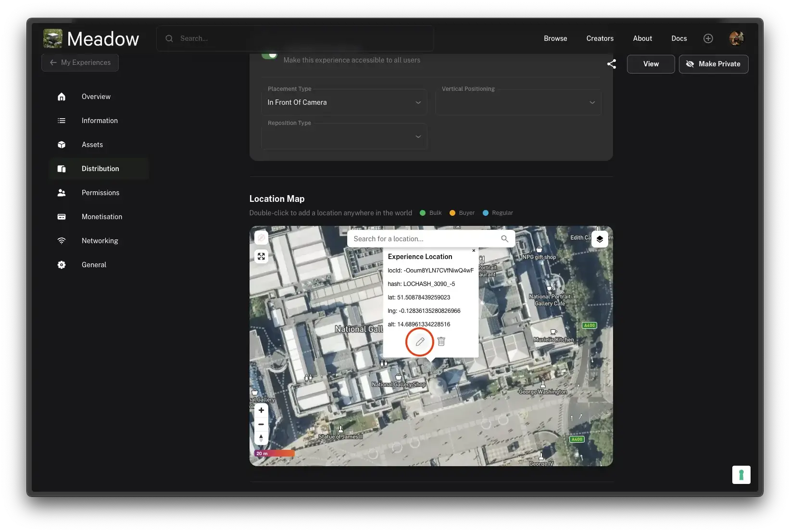Zoom out on the map
Screen dimensions: 790x532
(261, 424)
